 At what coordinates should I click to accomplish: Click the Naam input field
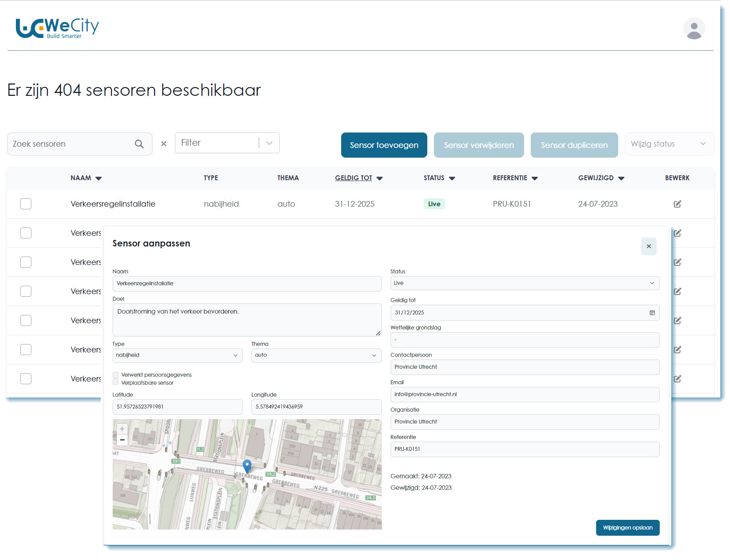(x=247, y=284)
